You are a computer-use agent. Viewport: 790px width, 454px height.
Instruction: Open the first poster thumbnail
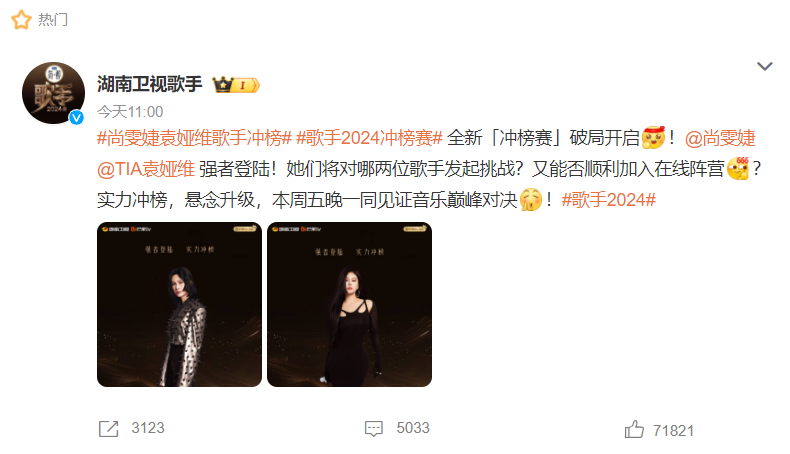pos(179,304)
